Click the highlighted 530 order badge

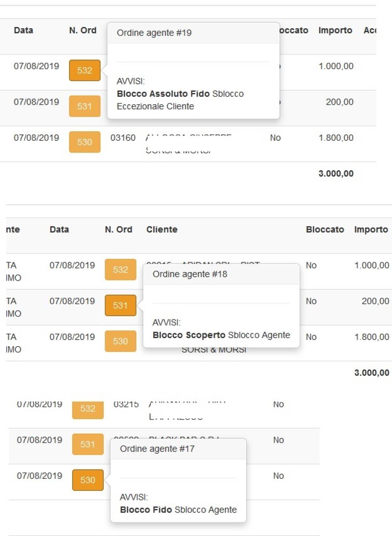tap(88, 480)
